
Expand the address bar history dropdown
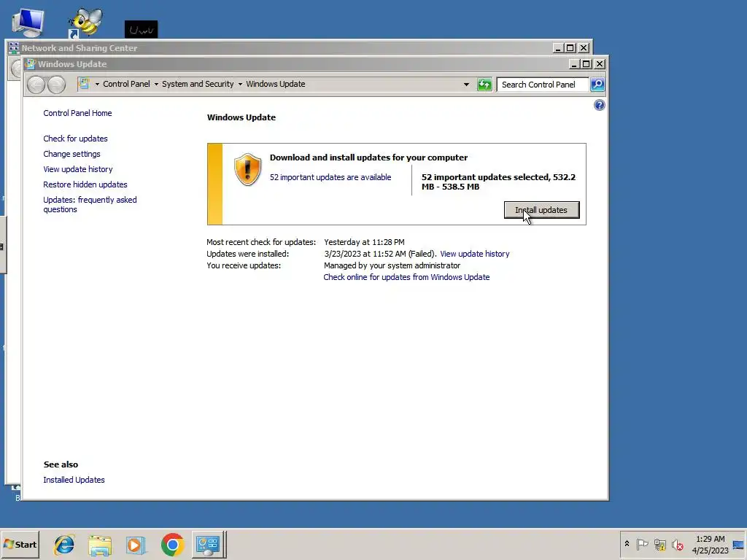pyautogui.click(x=466, y=85)
